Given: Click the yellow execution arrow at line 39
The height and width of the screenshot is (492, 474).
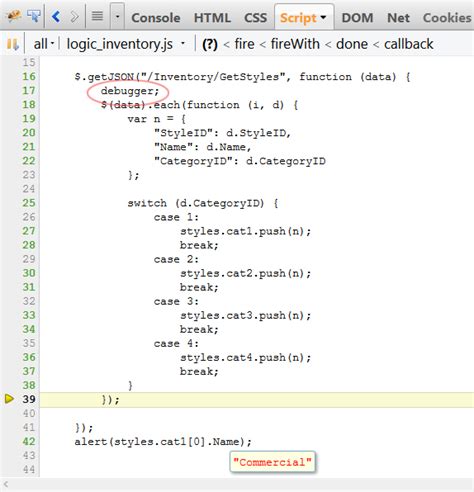Looking at the screenshot, I should tap(9, 398).
